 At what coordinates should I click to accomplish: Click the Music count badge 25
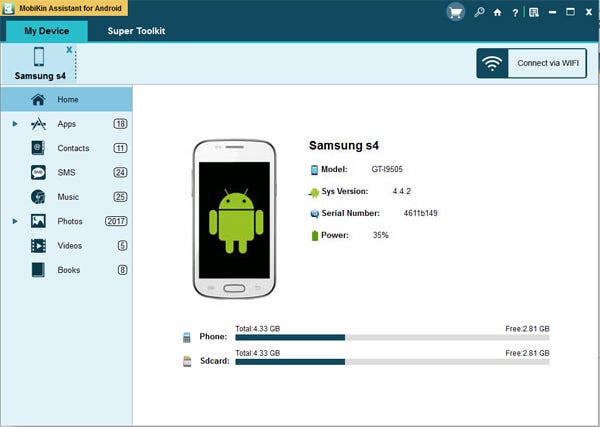(x=120, y=197)
